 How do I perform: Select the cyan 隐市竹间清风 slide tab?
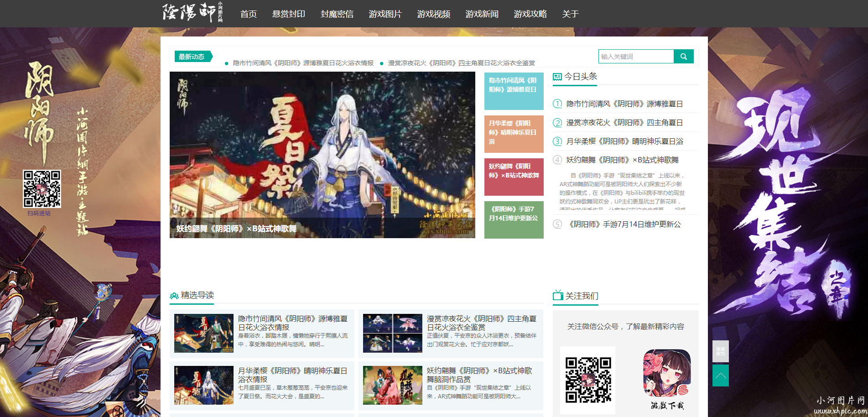tap(514, 91)
